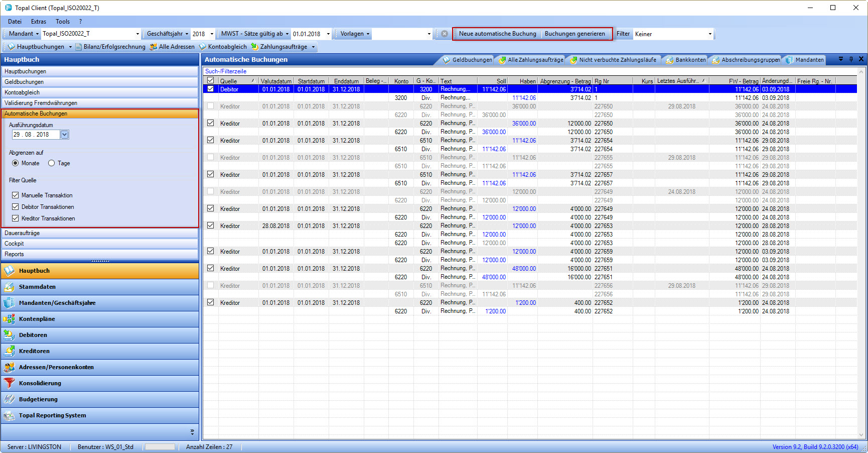
Task: Click the Topal Reporting System icon
Action: click(x=9, y=415)
